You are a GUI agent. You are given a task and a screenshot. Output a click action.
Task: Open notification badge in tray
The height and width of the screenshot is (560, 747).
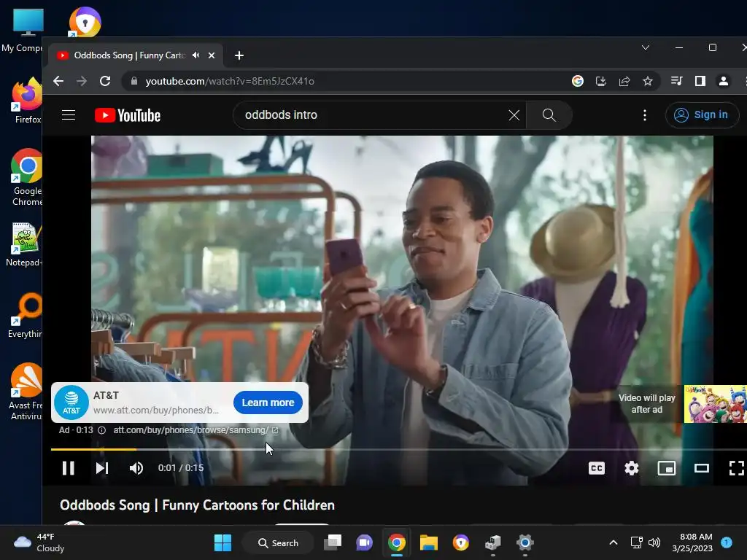(x=727, y=542)
